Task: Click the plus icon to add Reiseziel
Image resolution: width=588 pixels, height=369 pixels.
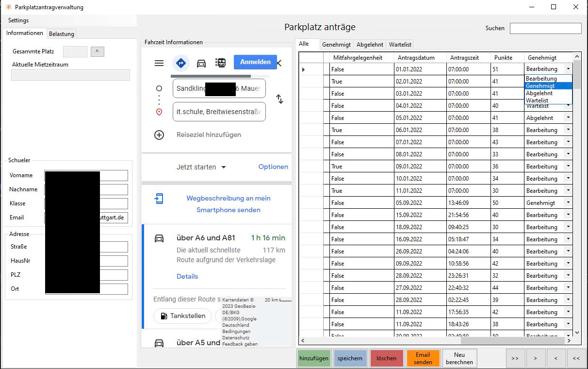Action: (x=159, y=135)
